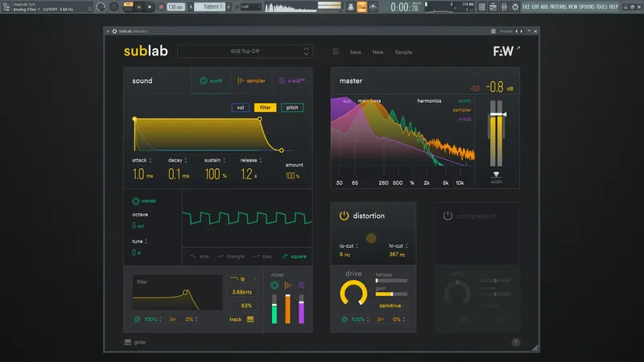644x362 pixels.
Task: Click the mixer synth icon
Action: click(x=275, y=285)
